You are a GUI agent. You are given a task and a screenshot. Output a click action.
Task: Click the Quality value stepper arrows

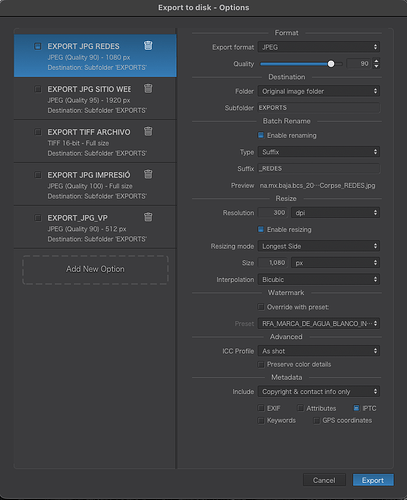tap(376, 63)
